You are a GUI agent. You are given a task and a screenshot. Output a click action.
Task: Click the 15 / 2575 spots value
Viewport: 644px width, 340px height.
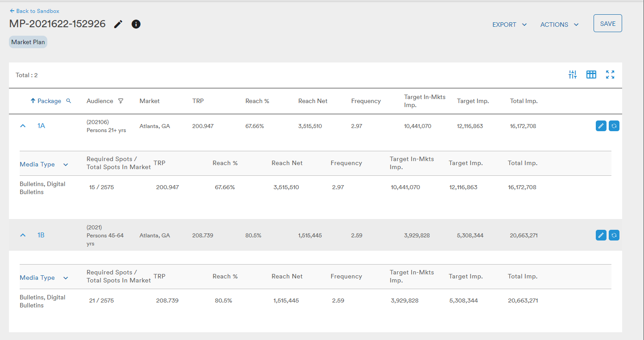pos(101,187)
